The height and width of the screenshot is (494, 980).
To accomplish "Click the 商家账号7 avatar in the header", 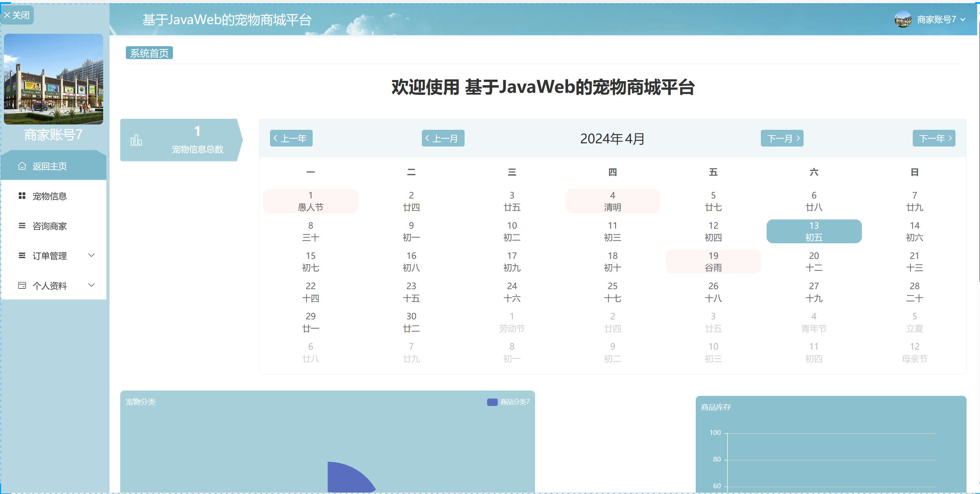I will click(903, 20).
